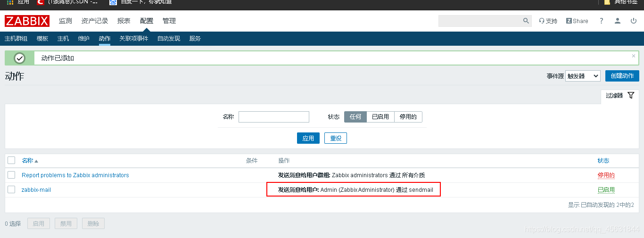
Task: Click the 显示 已自动发现的 2中的2 text
Action: pyautogui.click(x=601, y=205)
